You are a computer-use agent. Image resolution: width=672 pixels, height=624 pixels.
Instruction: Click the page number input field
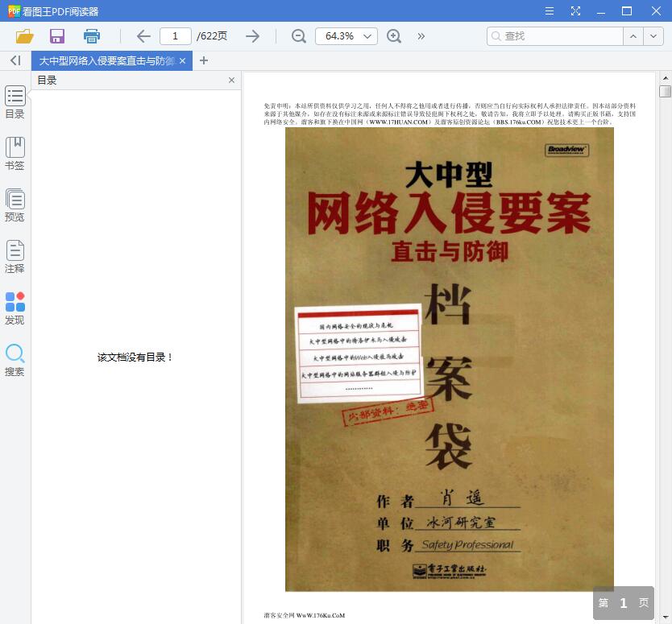tap(176, 36)
